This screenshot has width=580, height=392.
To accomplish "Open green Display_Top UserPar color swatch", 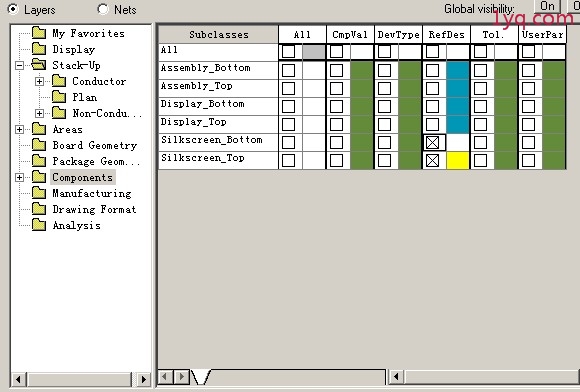I will click(554, 124).
